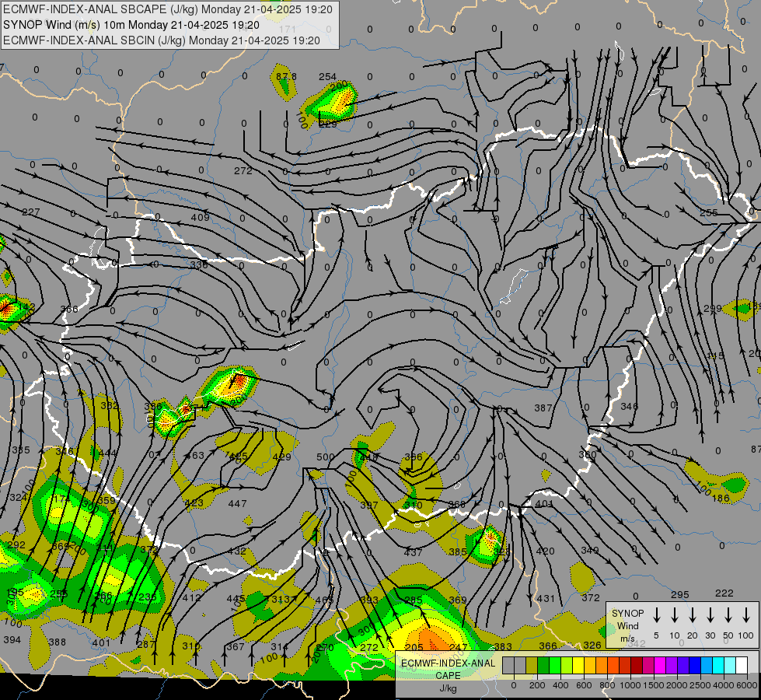Click the 254 value near the top
761x700 pixels.
(327, 77)
